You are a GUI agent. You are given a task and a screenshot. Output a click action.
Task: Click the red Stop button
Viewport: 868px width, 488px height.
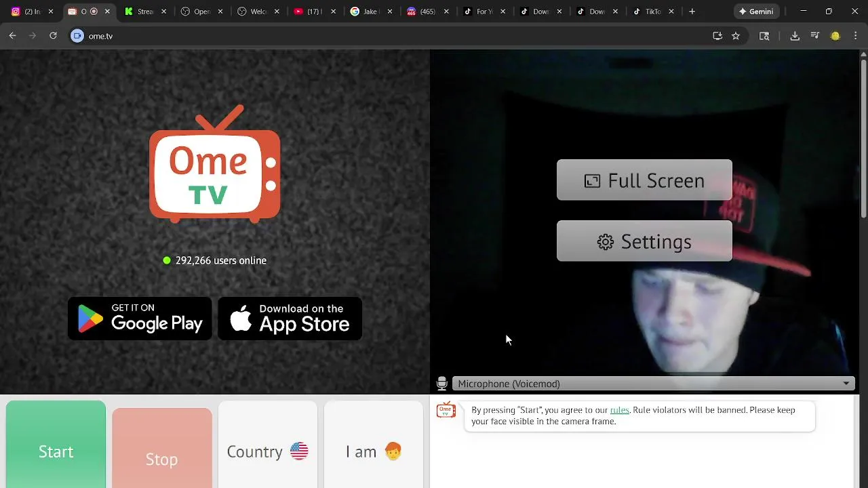tap(161, 448)
